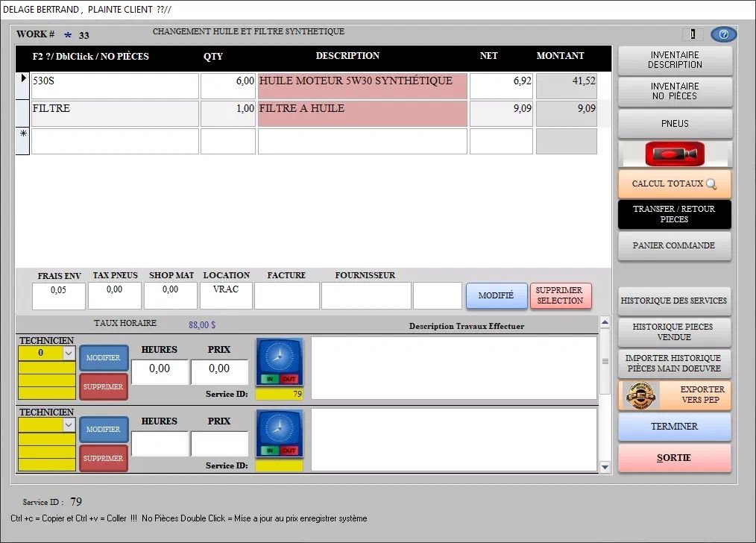The height and width of the screenshot is (543, 756).
Task: Select FILTRE A HUILE description cell
Action: (x=362, y=113)
